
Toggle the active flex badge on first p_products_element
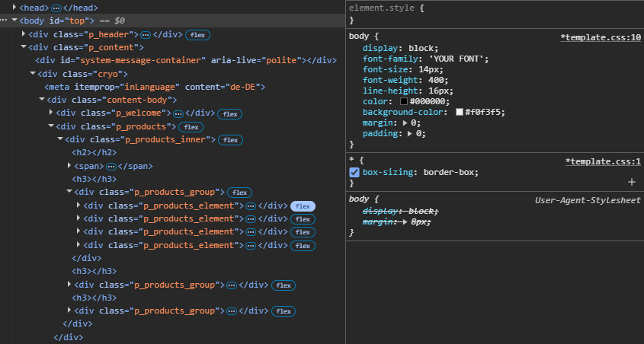coord(303,206)
